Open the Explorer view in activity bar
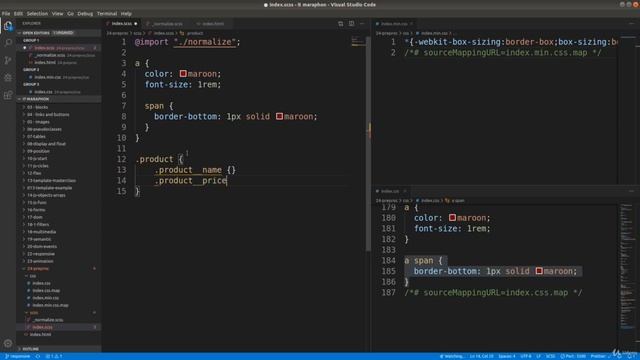This screenshot has height=360, width=640. 8,26
